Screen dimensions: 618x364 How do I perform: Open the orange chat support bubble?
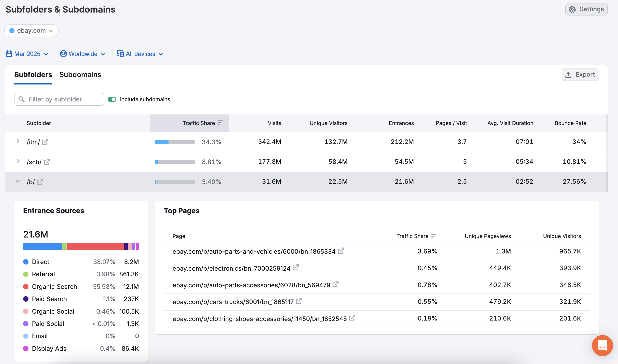pyautogui.click(x=602, y=346)
